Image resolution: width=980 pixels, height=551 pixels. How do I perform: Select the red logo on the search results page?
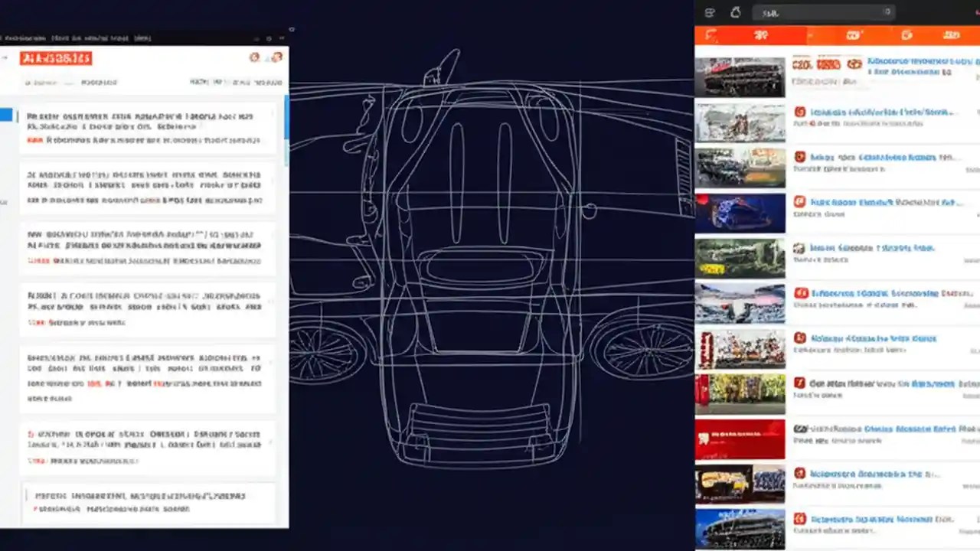point(57,57)
